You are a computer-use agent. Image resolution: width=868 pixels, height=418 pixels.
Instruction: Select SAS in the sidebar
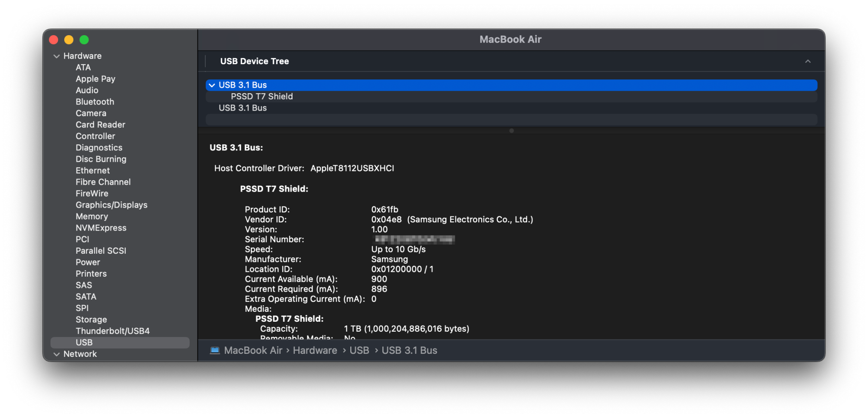tap(84, 285)
